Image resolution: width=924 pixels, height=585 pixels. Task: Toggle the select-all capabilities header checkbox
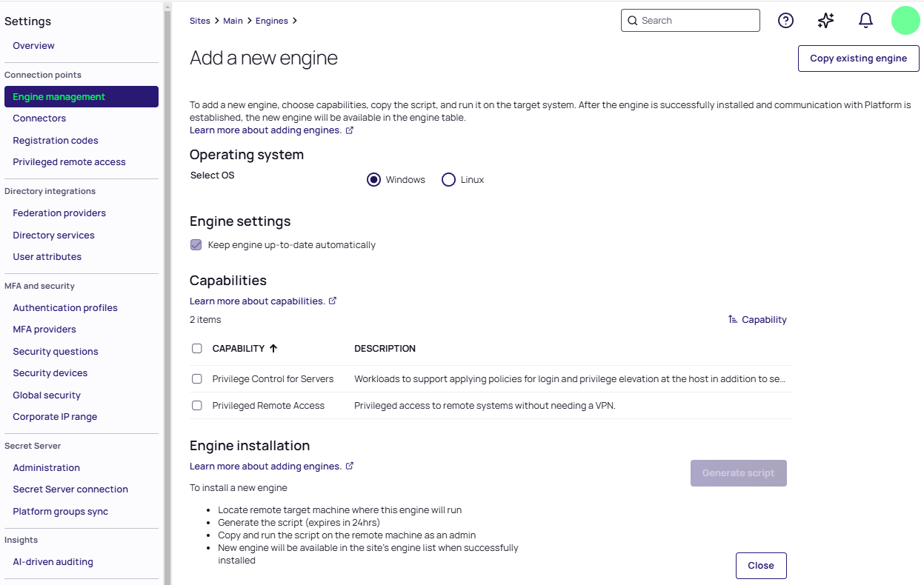click(x=197, y=349)
